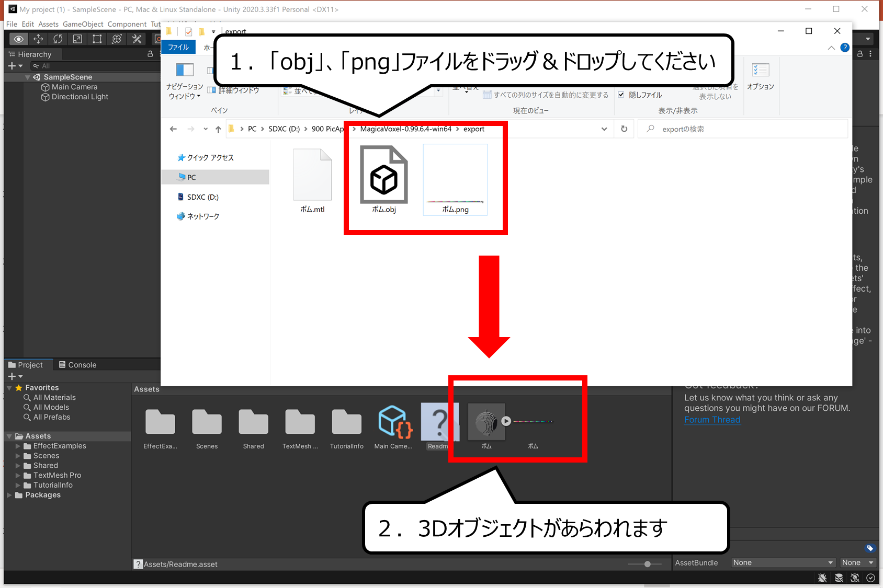This screenshot has width=883, height=588.
Task: Open Explorer help question mark icon
Action: [844, 48]
